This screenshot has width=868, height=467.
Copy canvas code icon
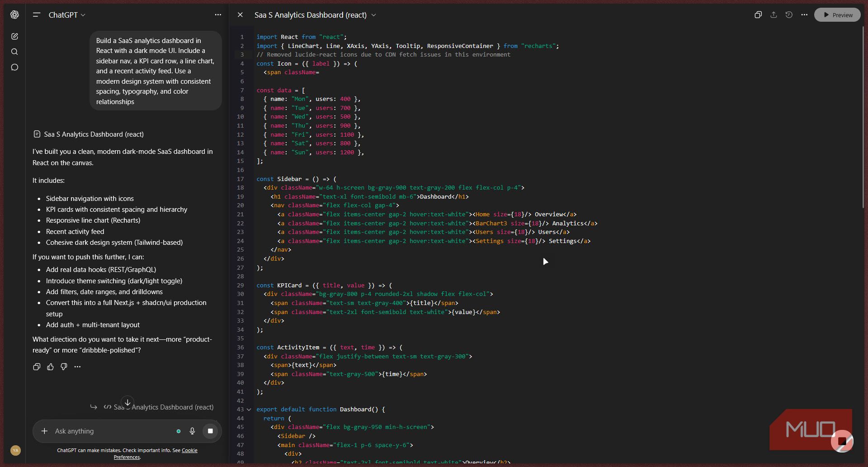click(758, 15)
